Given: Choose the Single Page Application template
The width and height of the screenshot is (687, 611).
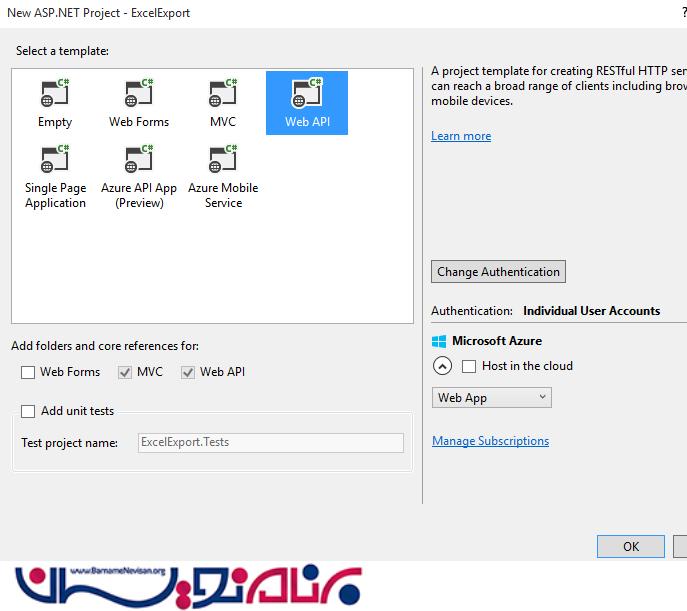Looking at the screenshot, I should tap(55, 177).
